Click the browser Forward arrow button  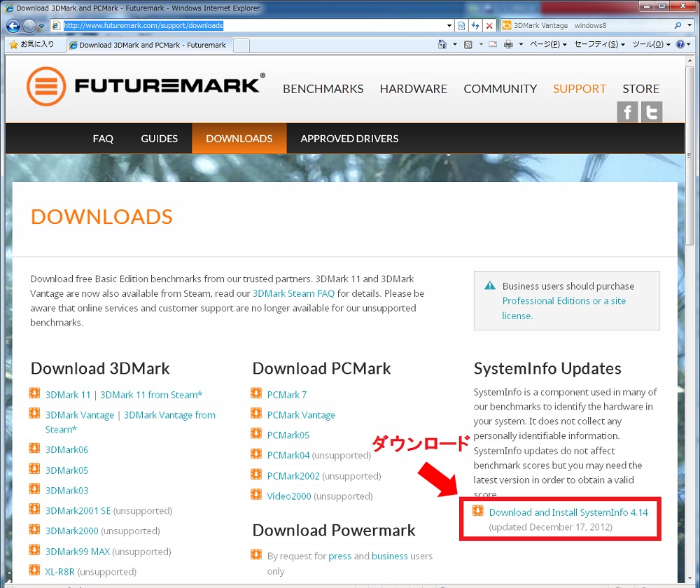[29, 26]
